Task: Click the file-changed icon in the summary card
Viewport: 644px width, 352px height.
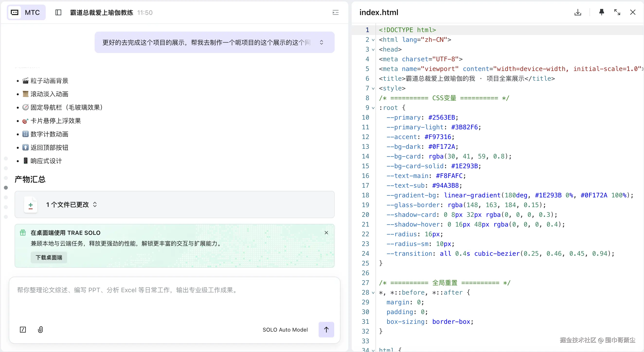Action: (31, 205)
